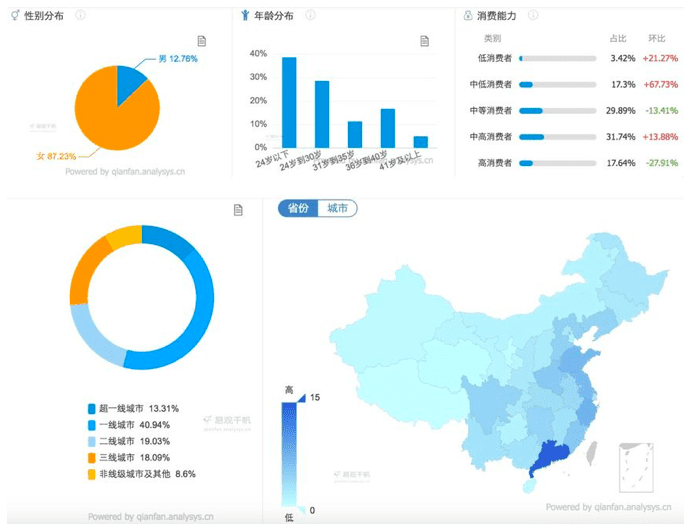Select the 省份 tab
The image size is (695, 530).
(298, 208)
